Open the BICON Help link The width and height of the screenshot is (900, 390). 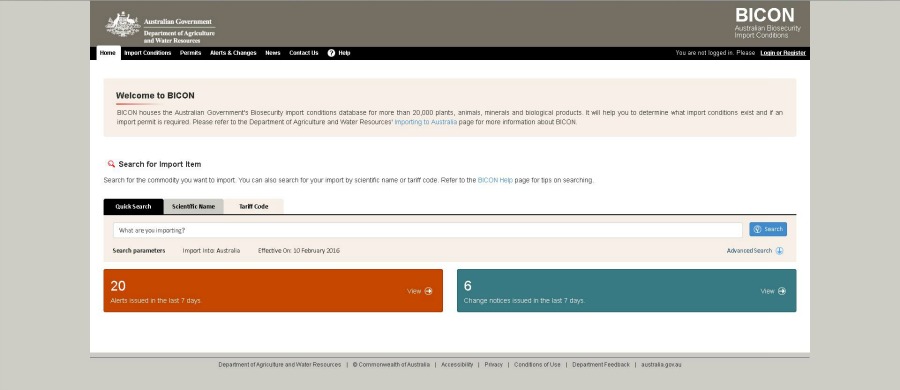(495, 180)
